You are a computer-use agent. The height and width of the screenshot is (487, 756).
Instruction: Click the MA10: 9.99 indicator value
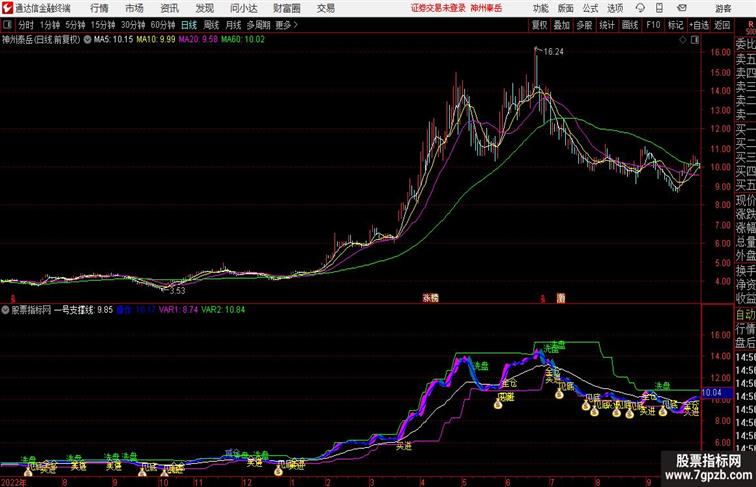coord(156,40)
